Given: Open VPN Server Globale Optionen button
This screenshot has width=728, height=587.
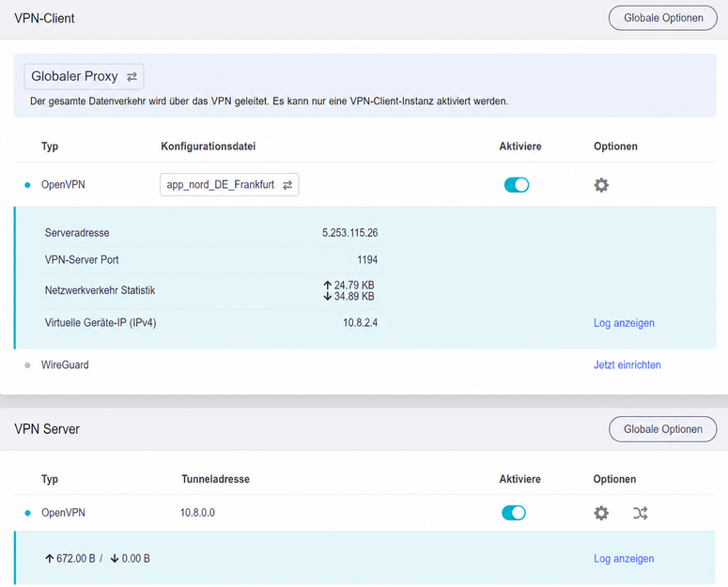Looking at the screenshot, I should click(662, 429).
